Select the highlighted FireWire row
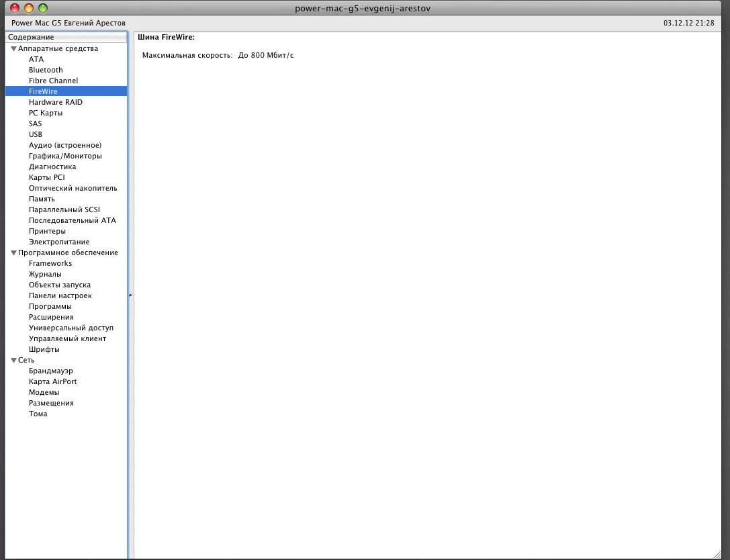 point(66,91)
